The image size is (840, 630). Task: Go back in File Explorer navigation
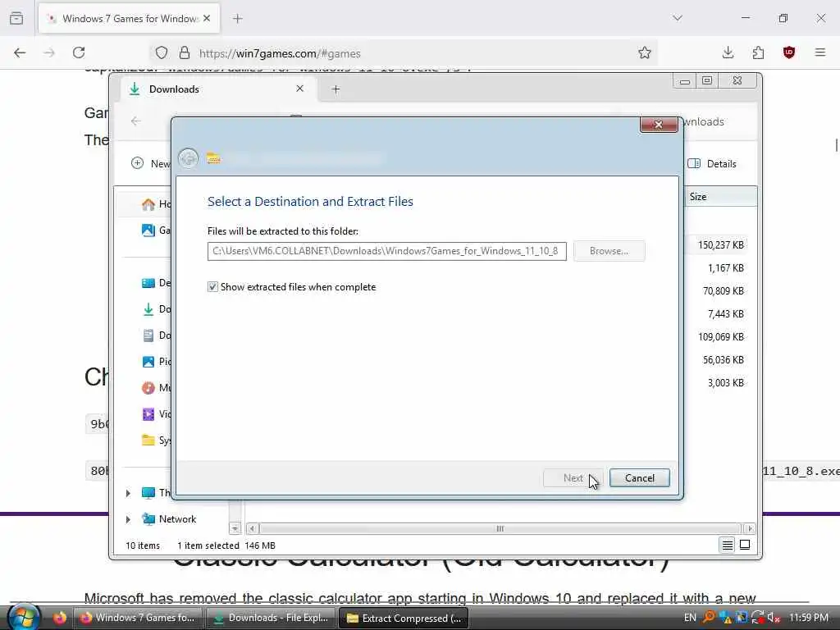tap(135, 121)
